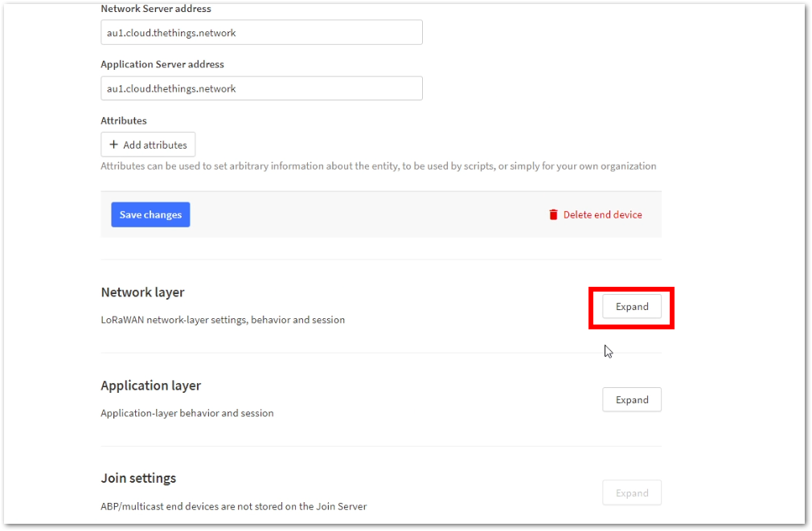Click the Delete end device link
This screenshot has height=531, width=812.
click(x=596, y=214)
